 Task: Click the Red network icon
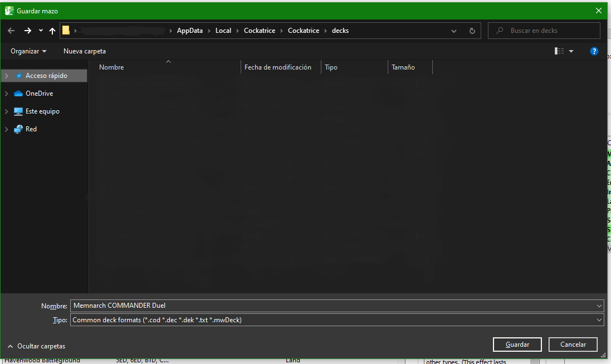point(18,129)
